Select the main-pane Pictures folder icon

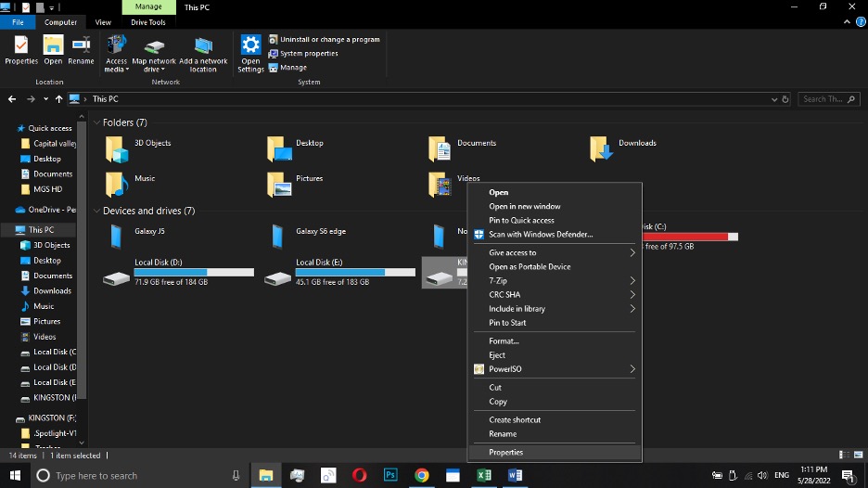click(x=278, y=184)
